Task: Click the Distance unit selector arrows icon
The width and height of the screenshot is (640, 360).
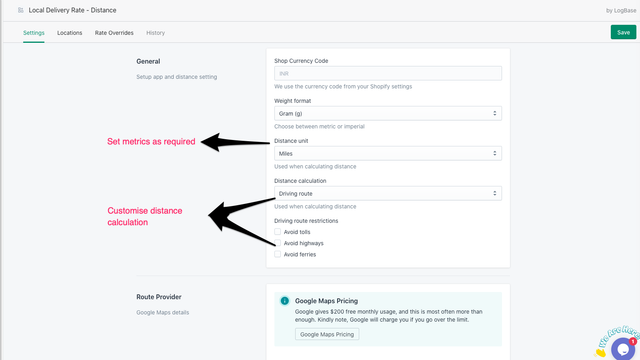Action: 495,153
